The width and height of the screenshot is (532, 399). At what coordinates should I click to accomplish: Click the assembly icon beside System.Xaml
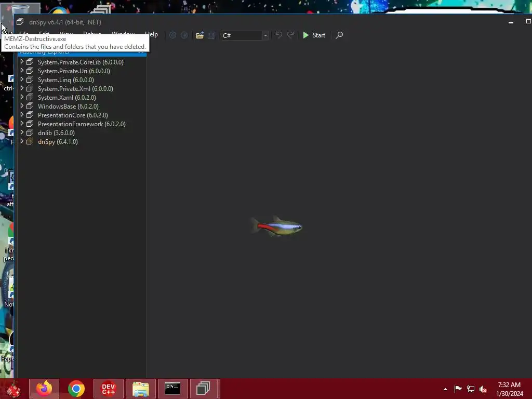(30, 97)
